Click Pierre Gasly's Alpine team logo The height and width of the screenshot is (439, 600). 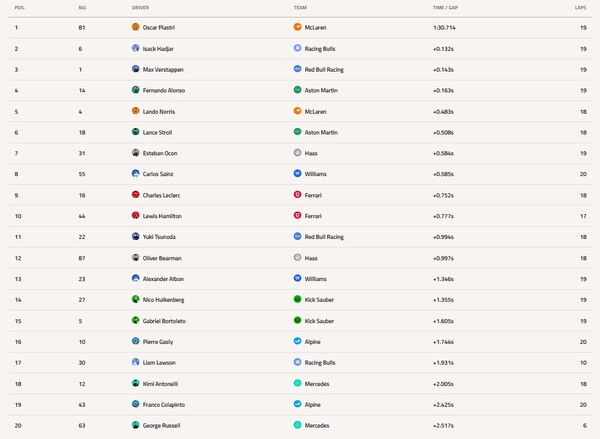[297, 341]
